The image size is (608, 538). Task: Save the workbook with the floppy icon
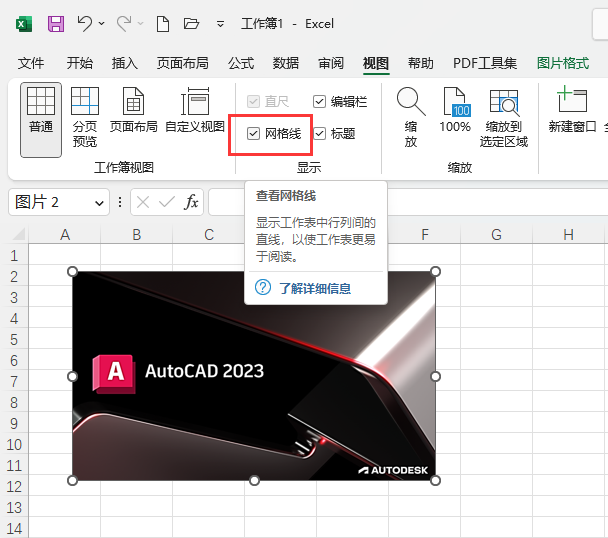click(x=56, y=24)
